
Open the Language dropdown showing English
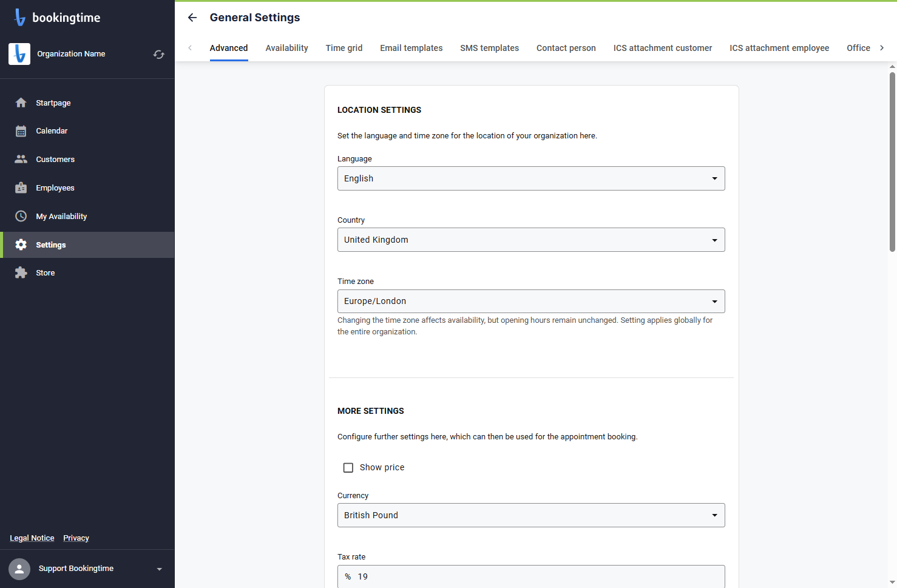pyautogui.click(x=531, y=178)
